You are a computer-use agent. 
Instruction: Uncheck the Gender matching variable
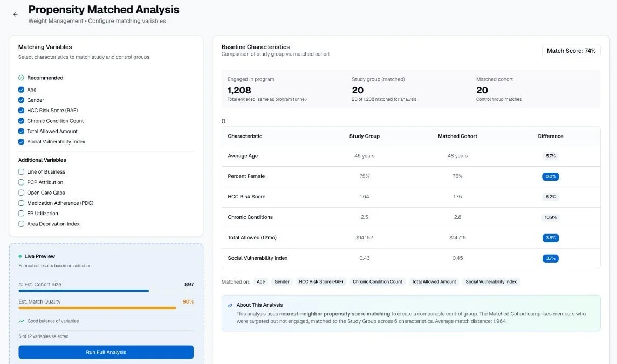[20, 100]
